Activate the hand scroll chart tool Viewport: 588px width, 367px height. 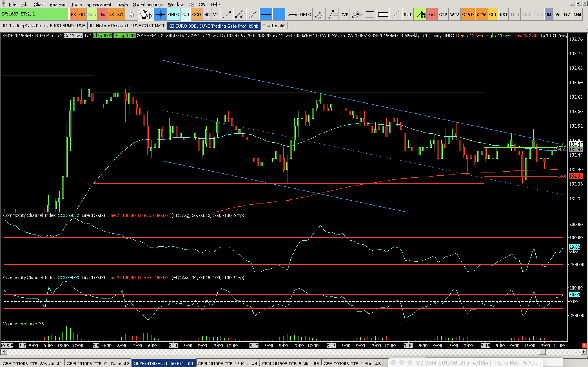146,14
